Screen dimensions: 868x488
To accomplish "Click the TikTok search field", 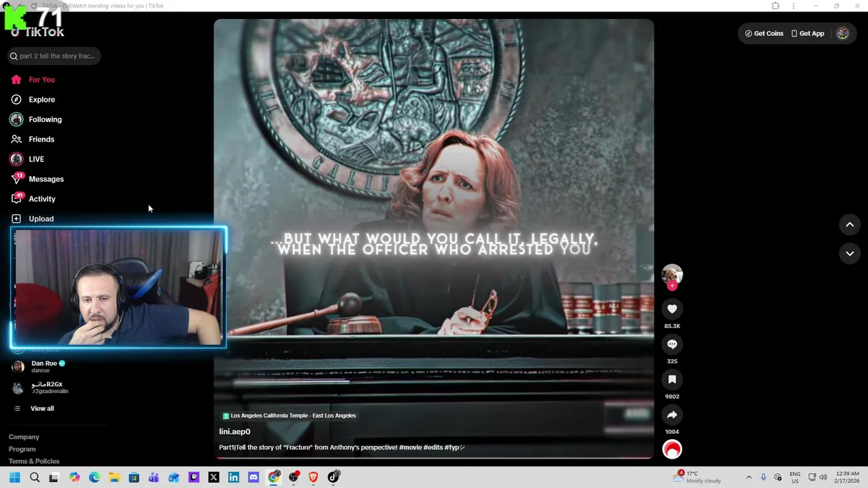I will click(x=54, y=56).
